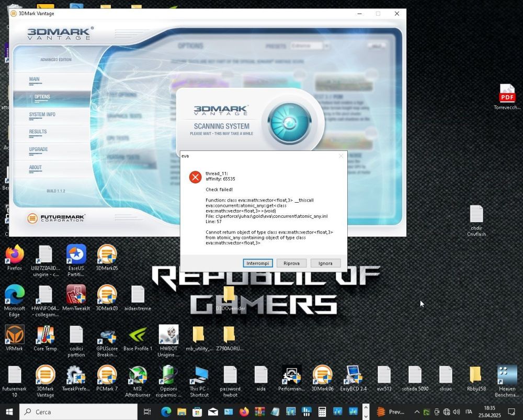
Task: Select the slisuo desktop file
Action: 446,378
